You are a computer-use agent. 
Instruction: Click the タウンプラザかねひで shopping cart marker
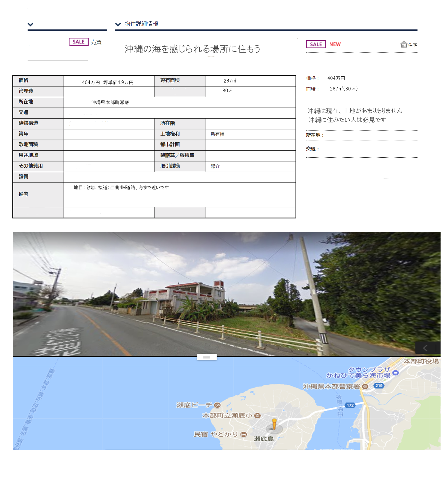click(x=395, y=373)
